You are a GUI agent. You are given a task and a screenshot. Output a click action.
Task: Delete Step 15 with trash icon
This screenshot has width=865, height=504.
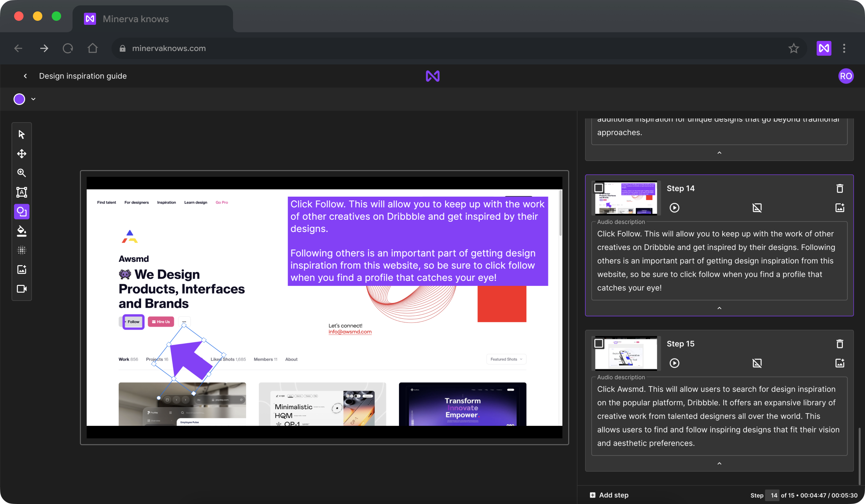tap(839, 344)
